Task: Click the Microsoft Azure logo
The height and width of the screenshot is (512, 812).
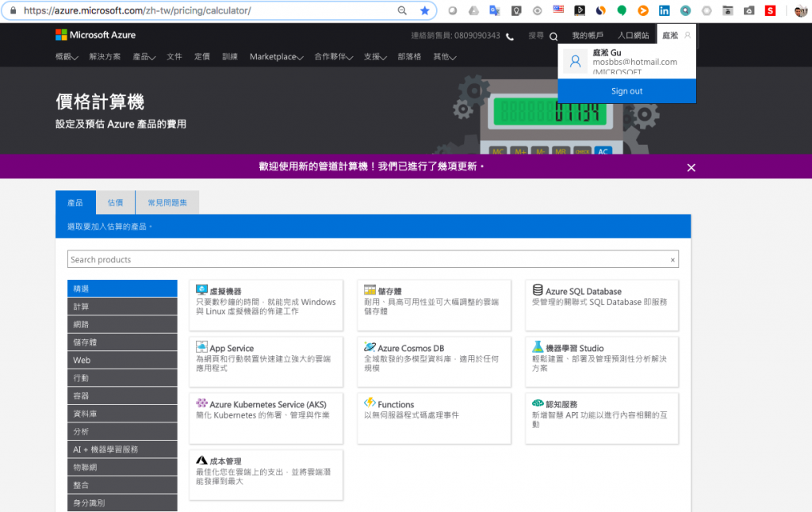Action: [x=95, y=35]
